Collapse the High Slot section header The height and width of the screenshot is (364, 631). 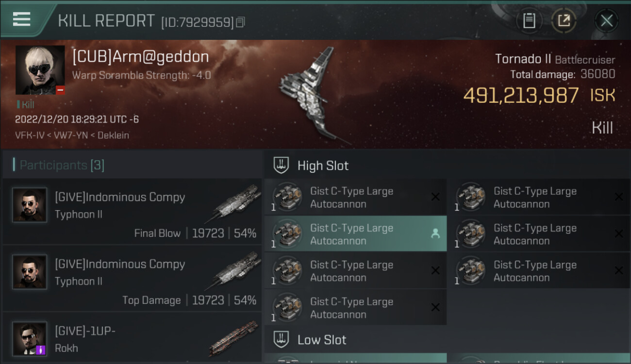point(447,165)
